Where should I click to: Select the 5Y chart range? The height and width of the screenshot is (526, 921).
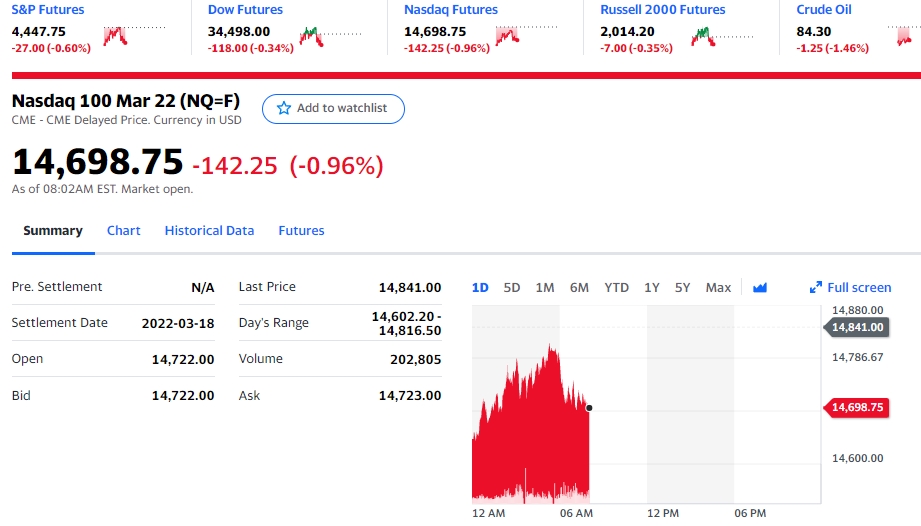point(682,288)
